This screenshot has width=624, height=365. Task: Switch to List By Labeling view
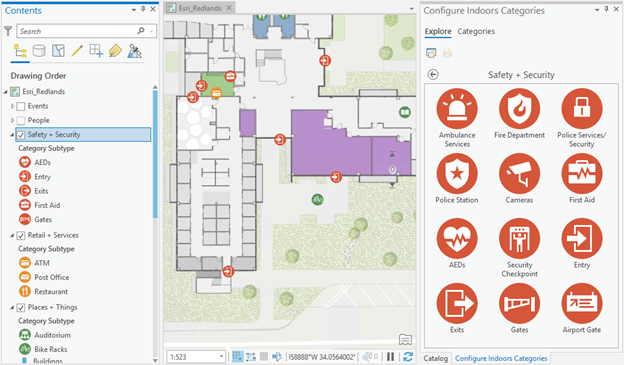click(115, 51)
